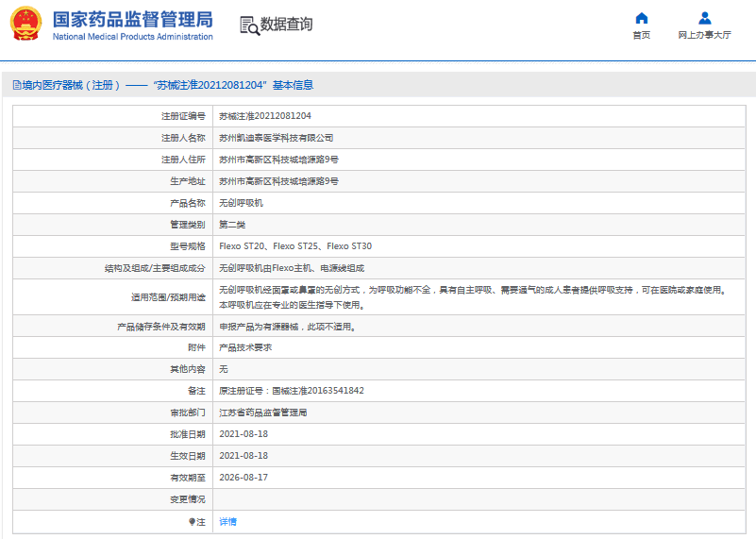Click the 结构及组成/主要组成成分 label

coord(155,268)
